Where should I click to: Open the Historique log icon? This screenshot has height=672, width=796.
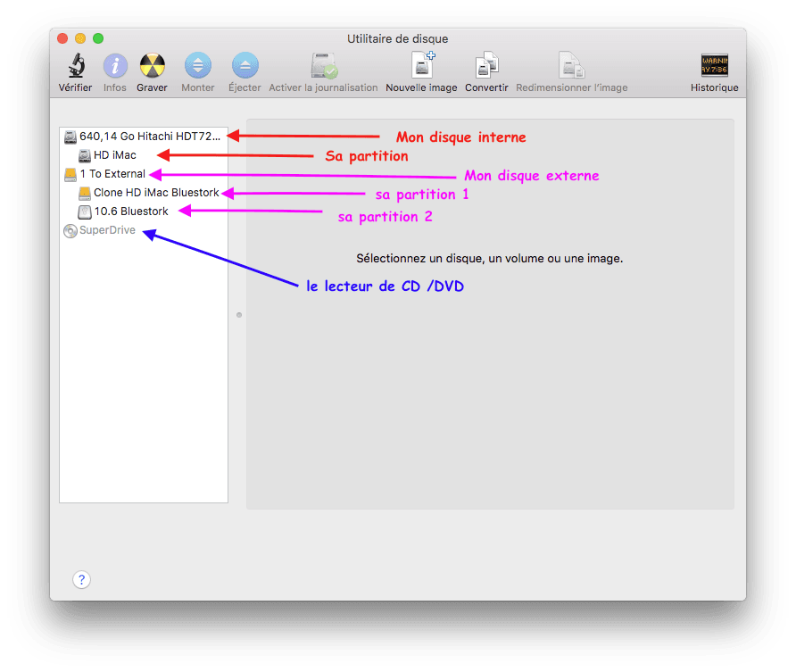coord(714,66)
